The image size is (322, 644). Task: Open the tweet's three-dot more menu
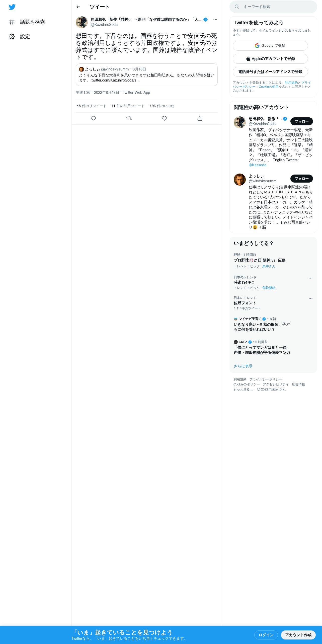pyautogui.click(x=215, y=20)
